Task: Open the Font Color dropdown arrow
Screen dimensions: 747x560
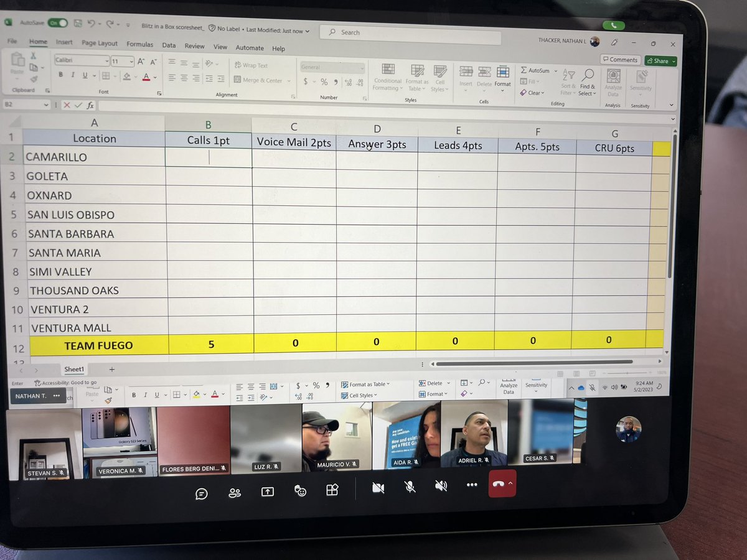Action: point(154,77)
